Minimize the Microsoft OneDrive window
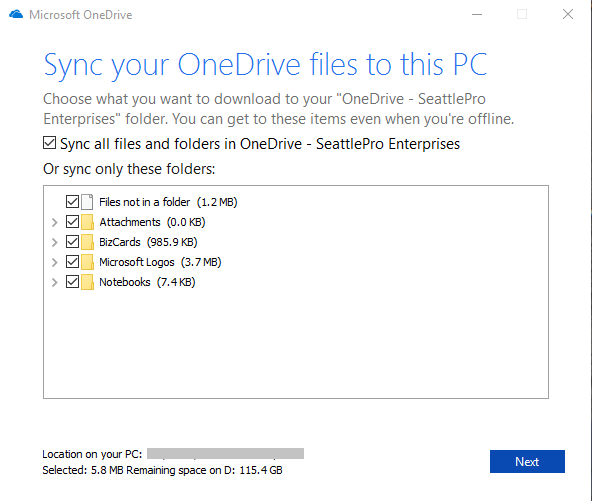Viewport: 592px width, 501px height. click(477, 14)
